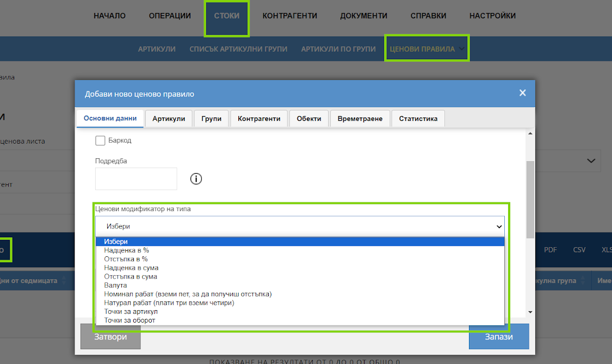Open СПИСЪК АРТИКУЛНИ ГРУПИ submenu

[x=238, y=49]
